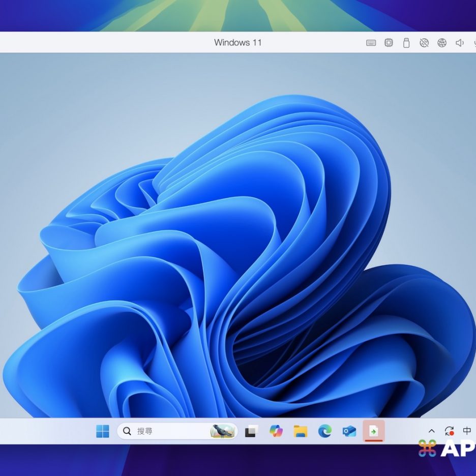
Task: Switch input mode via 中 IME indicator
Action: click(x=467, y=431)
